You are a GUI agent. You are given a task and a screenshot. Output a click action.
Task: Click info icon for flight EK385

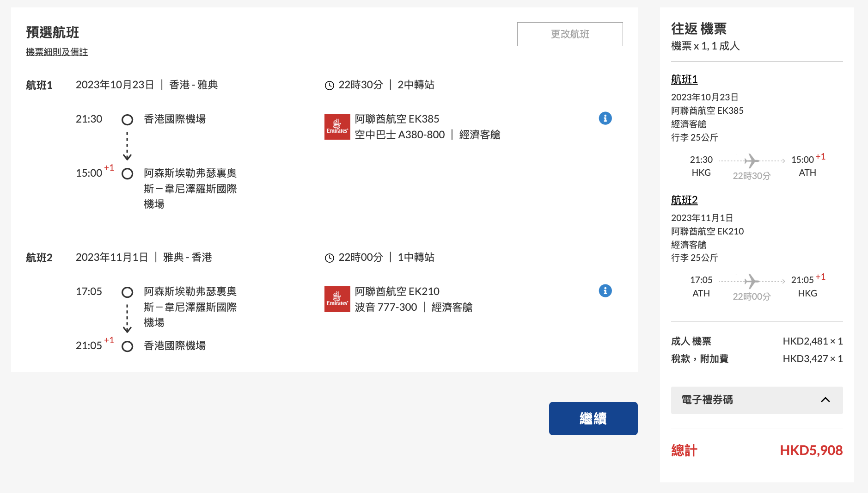pos(605,118)
